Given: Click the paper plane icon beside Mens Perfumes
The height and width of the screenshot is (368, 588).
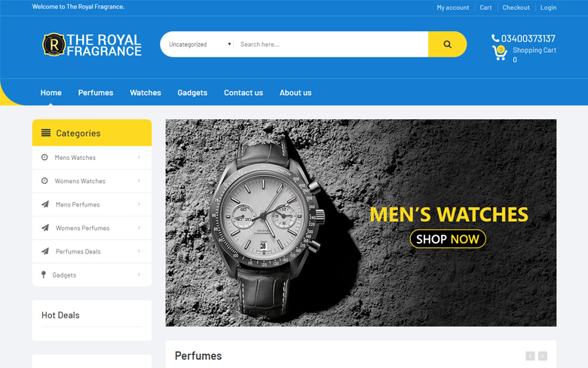Looking at the screenshot, I should (45, 204).
